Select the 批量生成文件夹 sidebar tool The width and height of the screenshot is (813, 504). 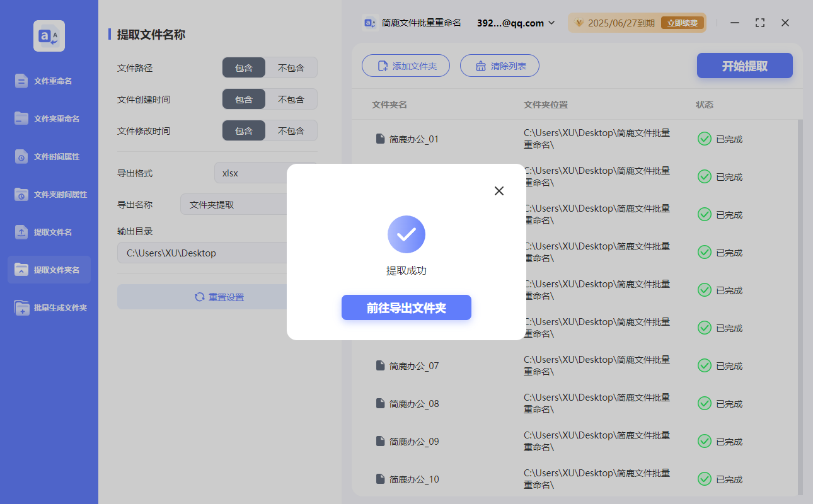point(49,307)
